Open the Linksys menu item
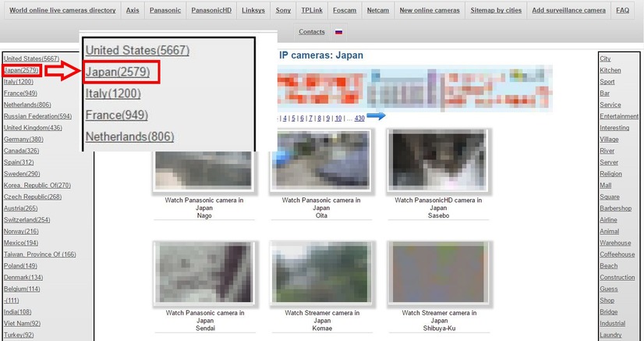 click(253, 10)
